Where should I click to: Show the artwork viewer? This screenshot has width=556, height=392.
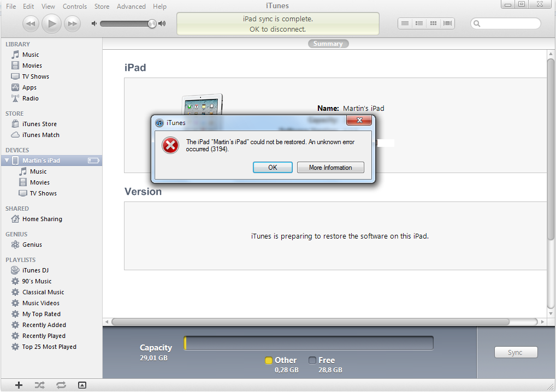click(82, 385)
